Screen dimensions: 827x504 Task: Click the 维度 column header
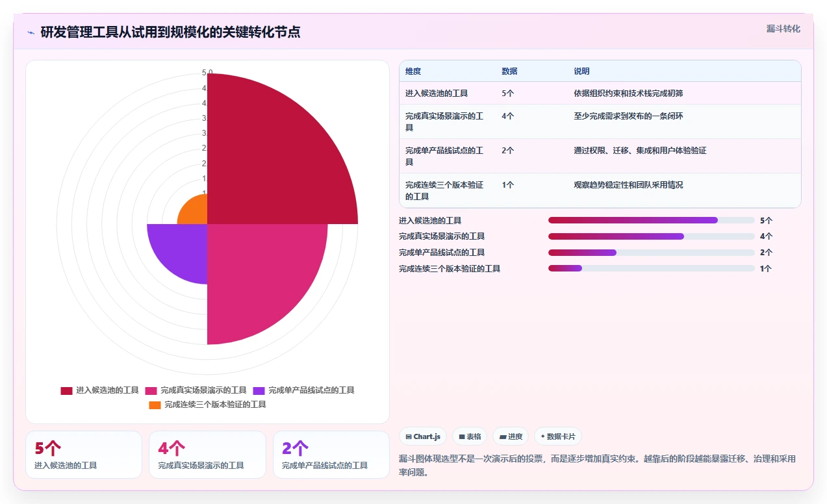pos(413,71)
